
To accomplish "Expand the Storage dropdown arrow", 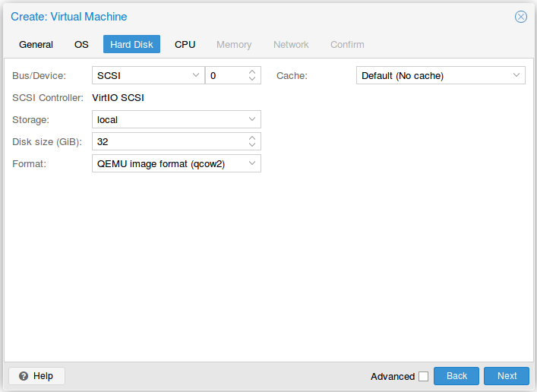I will click(x=252, y=119).
